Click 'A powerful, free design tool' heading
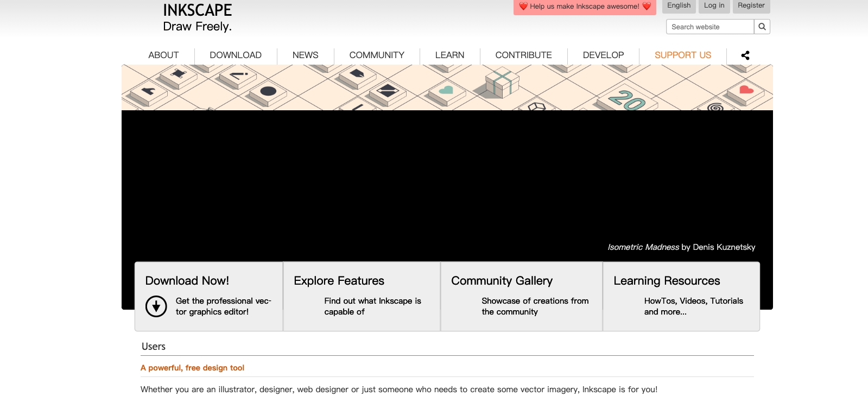This screenshot has height=402, width=868. [192, 368]
